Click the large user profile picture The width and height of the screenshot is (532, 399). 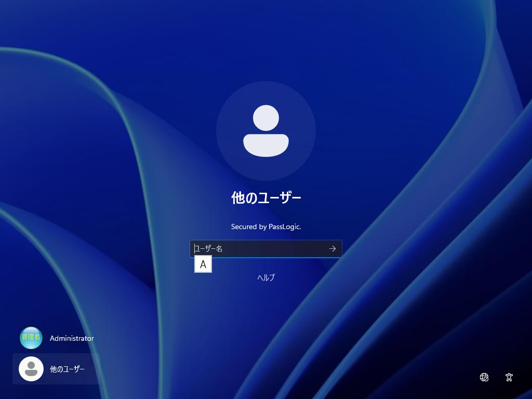click(266, 131)
